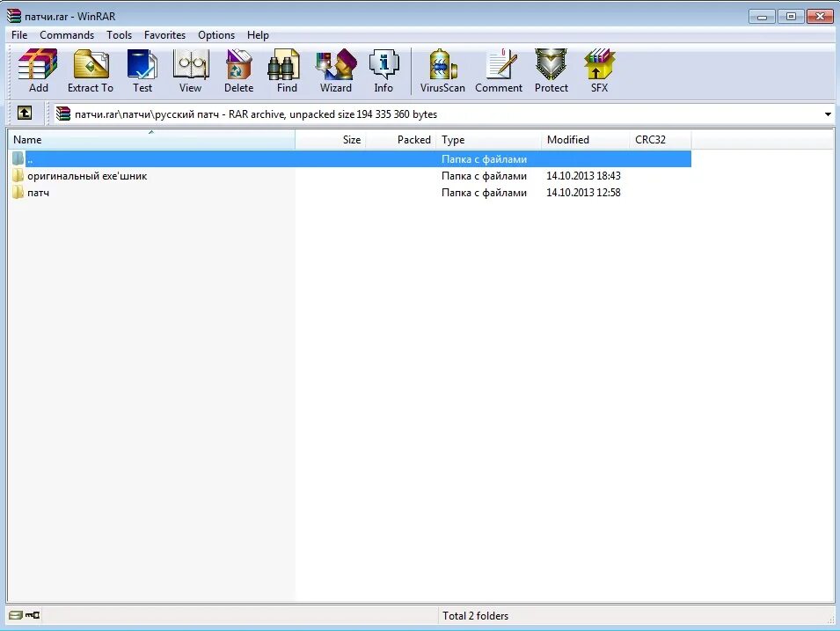
Task: Click Папка с файлами in патч row
Action: tap(484, 193)
